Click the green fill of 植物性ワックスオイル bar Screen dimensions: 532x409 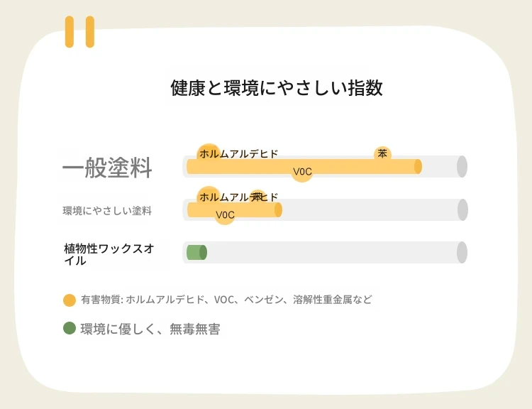tap(196, 252)
